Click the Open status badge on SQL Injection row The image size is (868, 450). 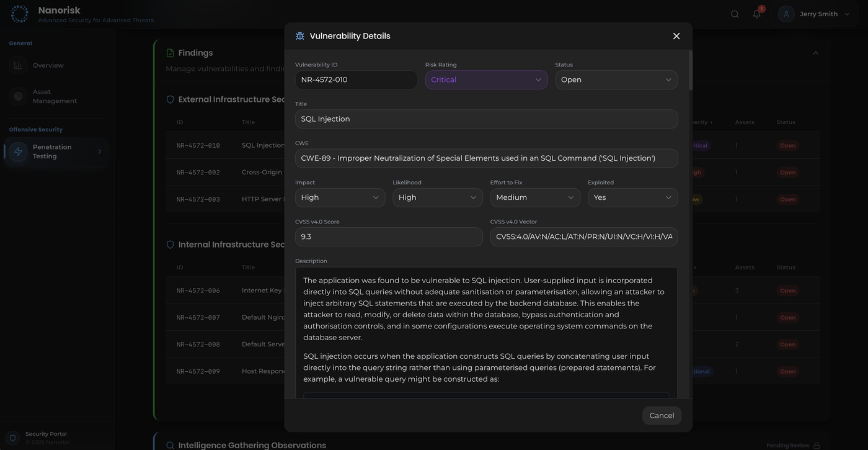787,145
